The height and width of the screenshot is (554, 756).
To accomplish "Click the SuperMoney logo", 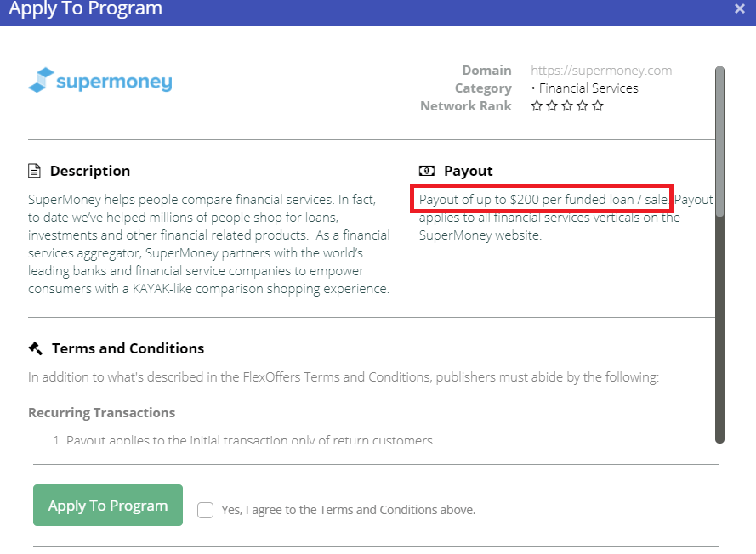I will pos(100,82).
